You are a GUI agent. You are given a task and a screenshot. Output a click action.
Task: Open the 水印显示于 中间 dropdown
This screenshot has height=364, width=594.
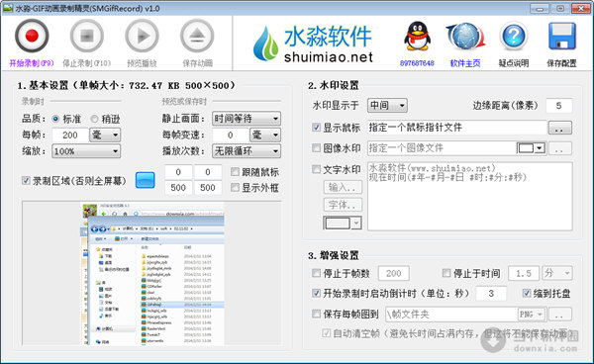387,105
